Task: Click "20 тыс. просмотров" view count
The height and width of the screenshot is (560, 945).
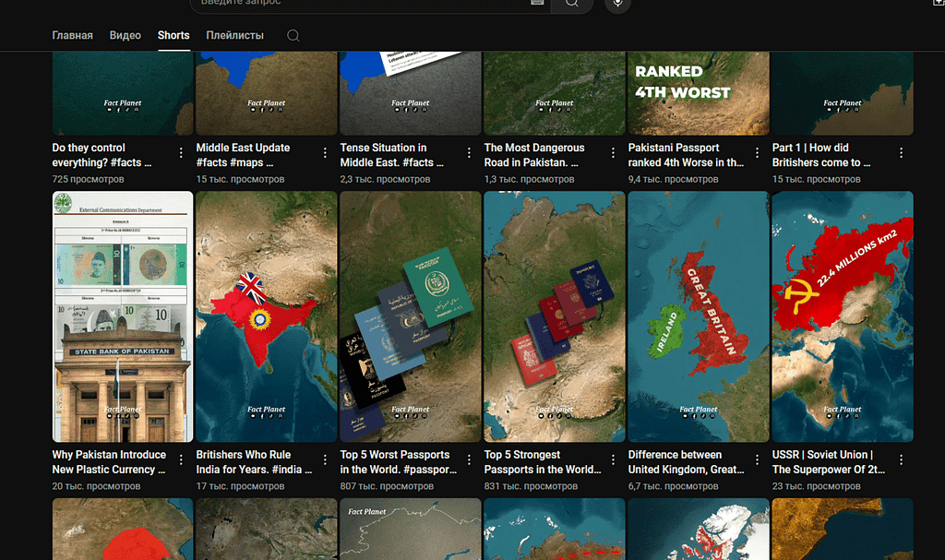Action: point(96,486)
